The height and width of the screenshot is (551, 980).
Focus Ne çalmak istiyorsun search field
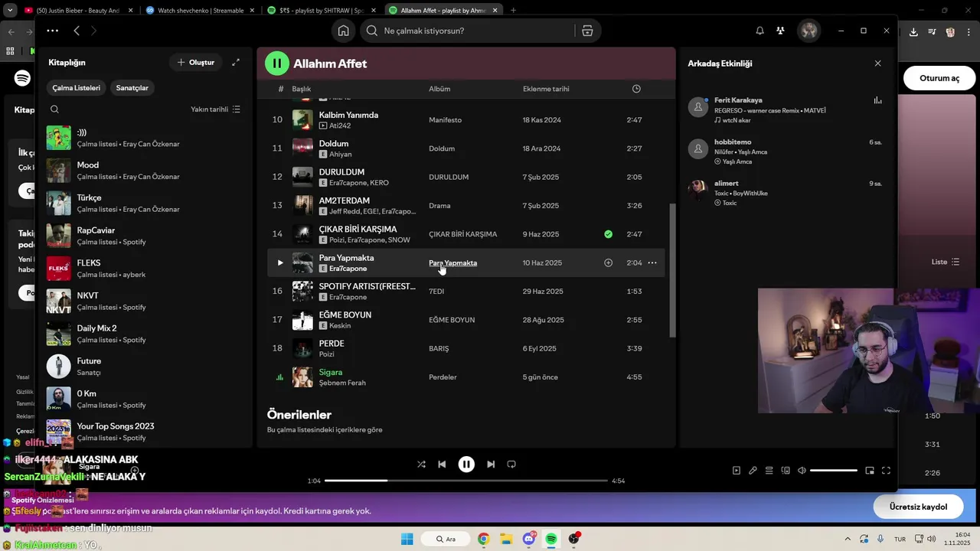click(x=467, y=31)
